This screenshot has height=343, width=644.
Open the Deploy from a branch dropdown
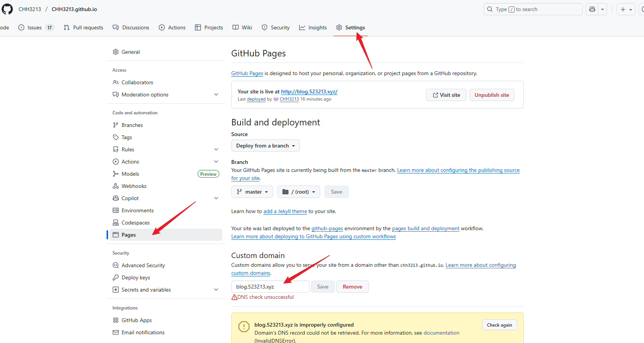[x=265, y=146]
